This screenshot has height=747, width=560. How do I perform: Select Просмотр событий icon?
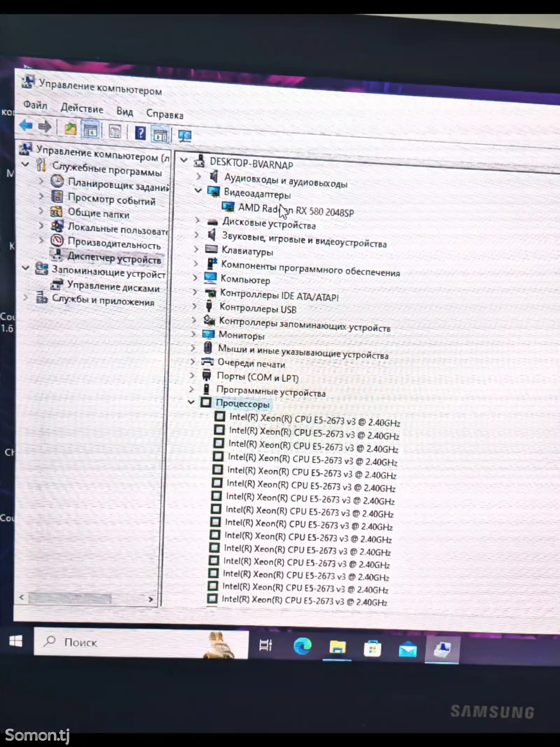pyautogui.click(x=57, y=196)
